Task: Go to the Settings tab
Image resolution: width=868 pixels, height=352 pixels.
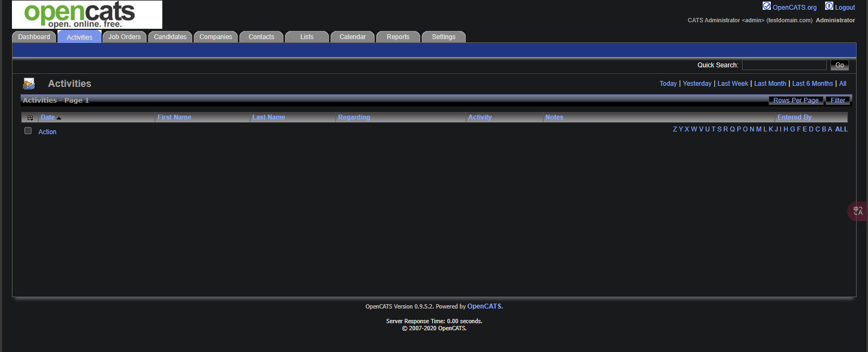Action: (x=443, y=37)
